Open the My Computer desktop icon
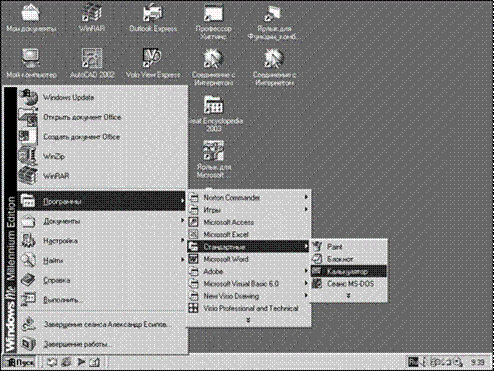This screenshot has width=494, height=371. [x=31, y=63]
